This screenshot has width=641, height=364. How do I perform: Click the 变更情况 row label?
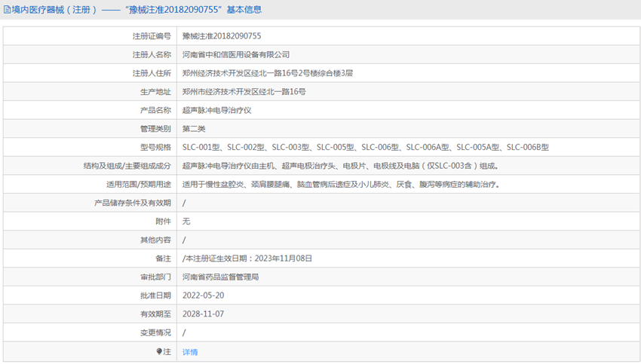[155, 332]
